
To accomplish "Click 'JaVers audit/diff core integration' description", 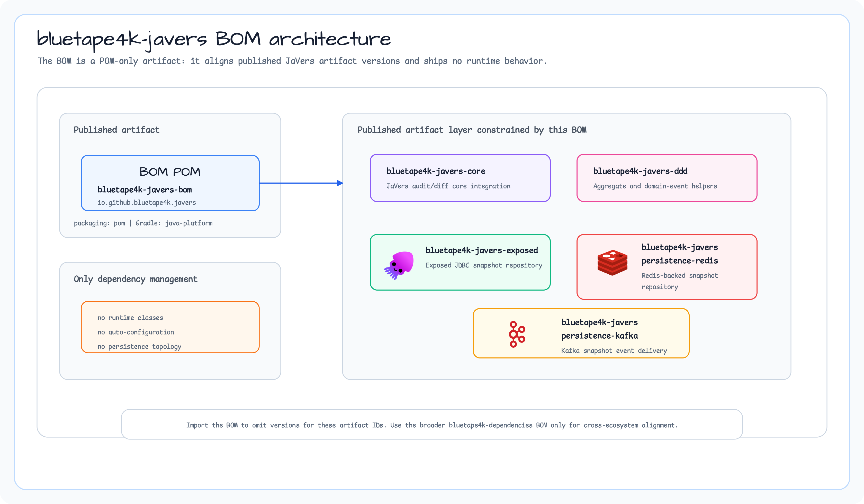I will (x=448, y=186).
